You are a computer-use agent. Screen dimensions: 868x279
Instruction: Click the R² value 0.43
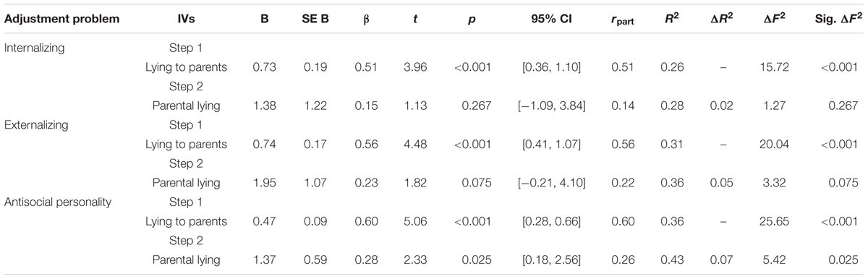[669, 259]
